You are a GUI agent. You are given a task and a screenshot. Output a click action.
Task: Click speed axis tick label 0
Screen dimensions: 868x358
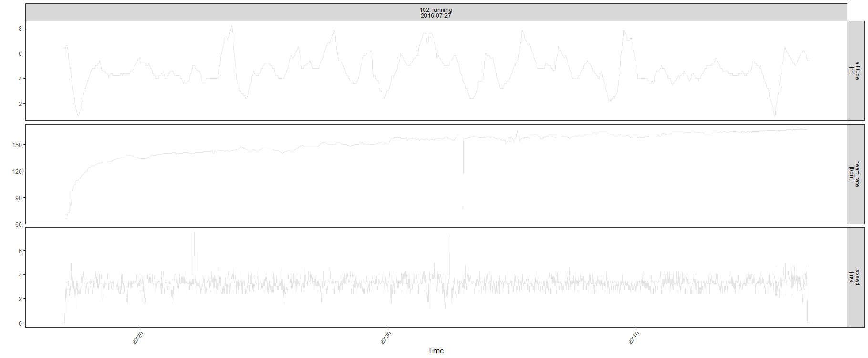click(x=20, y=323)
